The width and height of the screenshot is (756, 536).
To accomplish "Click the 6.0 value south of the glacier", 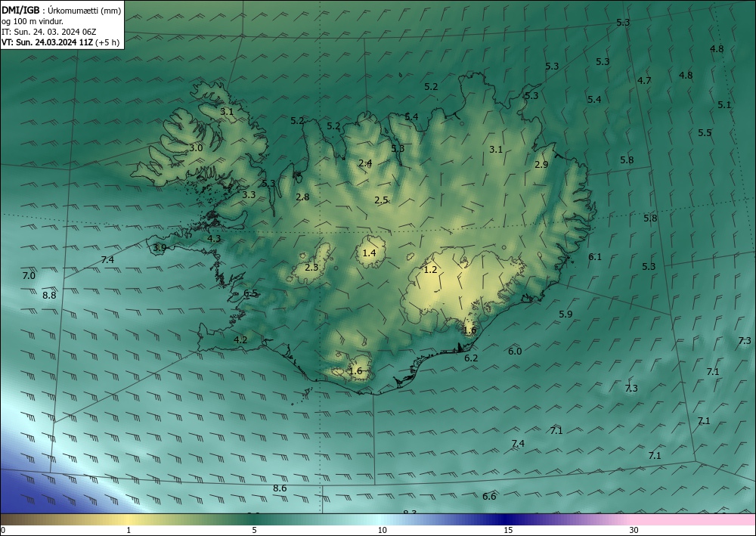I will (x=515, y=352).
